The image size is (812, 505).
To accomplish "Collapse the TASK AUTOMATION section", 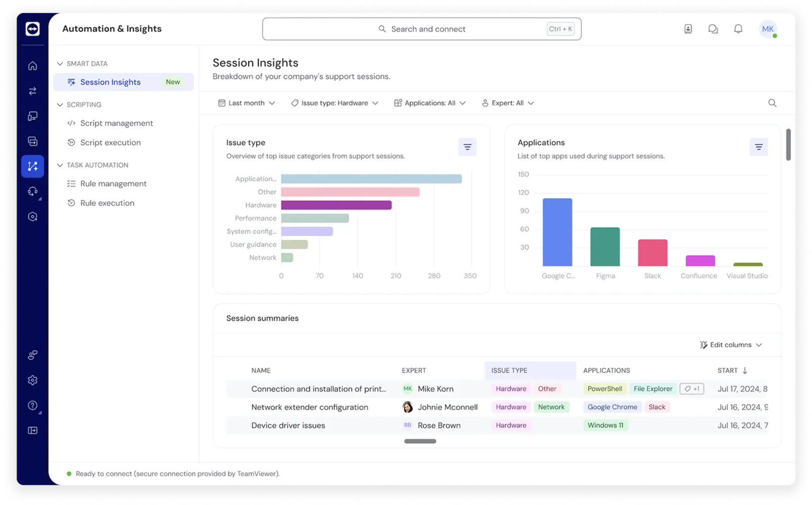I will coord(92,165).
